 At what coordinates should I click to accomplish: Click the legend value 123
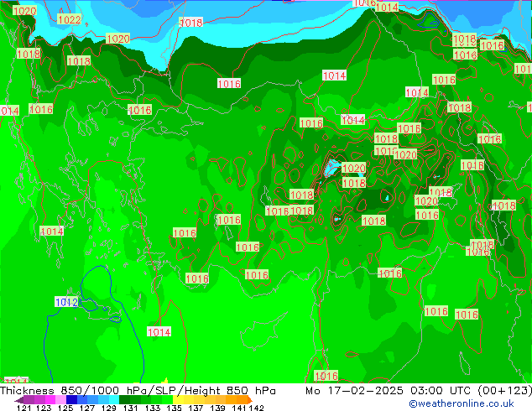click(x=44, y=408)
